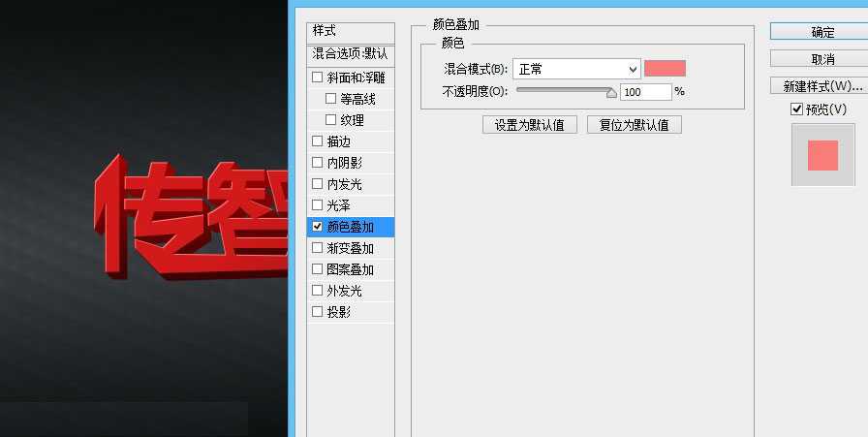Screen dimensions: 868x437
Task: Open the 混合模式 dropdown showing 正常
Action: (x=576, y=69)
